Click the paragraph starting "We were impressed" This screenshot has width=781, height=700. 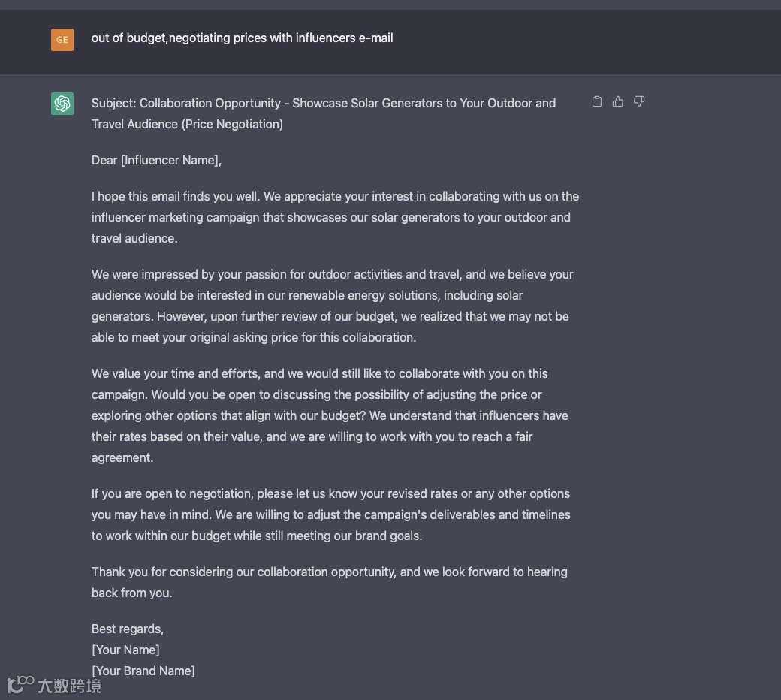(332, 306)
